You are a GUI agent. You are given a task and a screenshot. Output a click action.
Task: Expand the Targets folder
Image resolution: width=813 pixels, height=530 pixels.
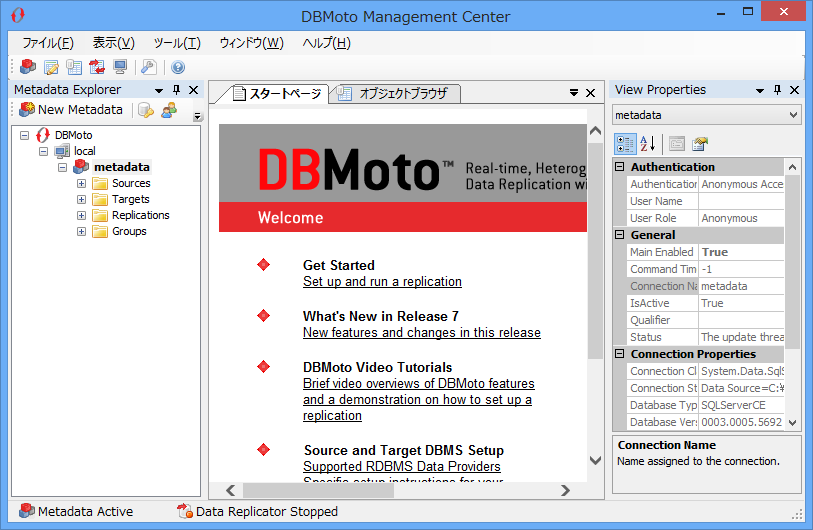pos(81,199)
